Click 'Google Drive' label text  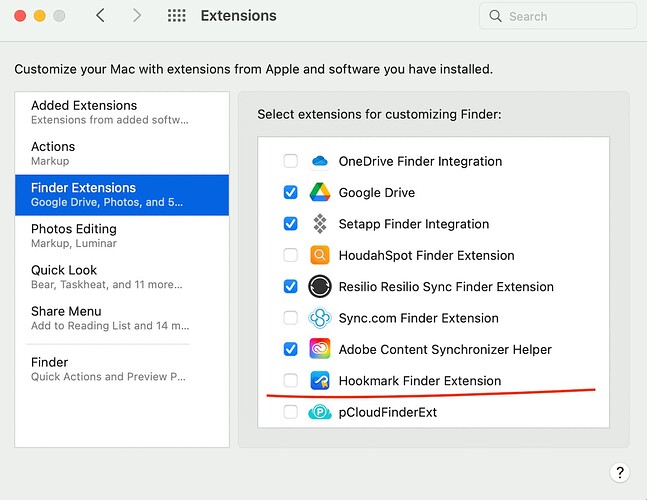click(x=377, y=193)
